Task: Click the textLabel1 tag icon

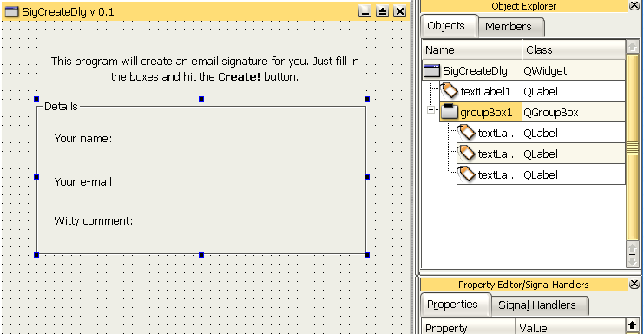Action: [450, 91]
